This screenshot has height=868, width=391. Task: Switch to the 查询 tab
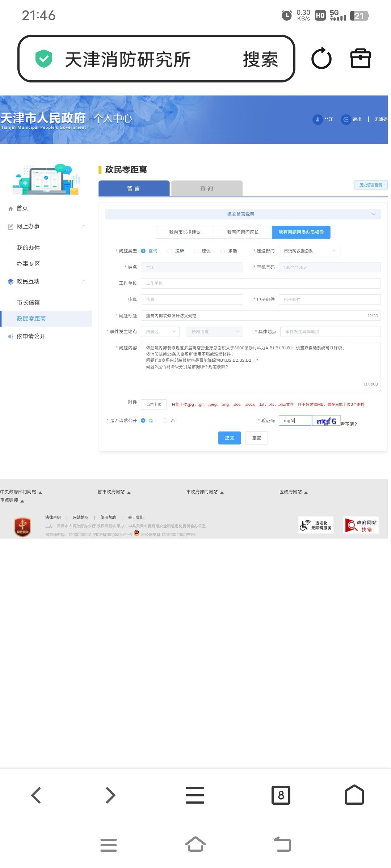click(206, 188)
